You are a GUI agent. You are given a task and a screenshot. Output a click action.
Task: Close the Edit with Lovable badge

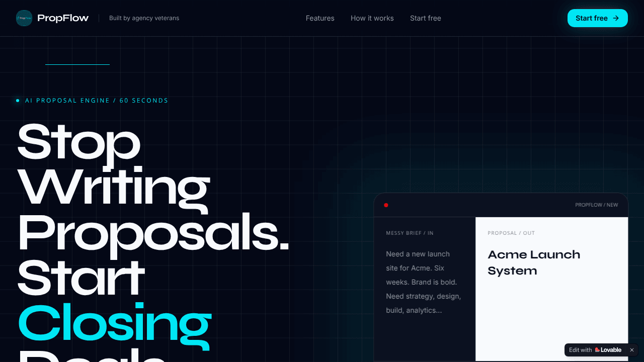click(x=632, y=350)
